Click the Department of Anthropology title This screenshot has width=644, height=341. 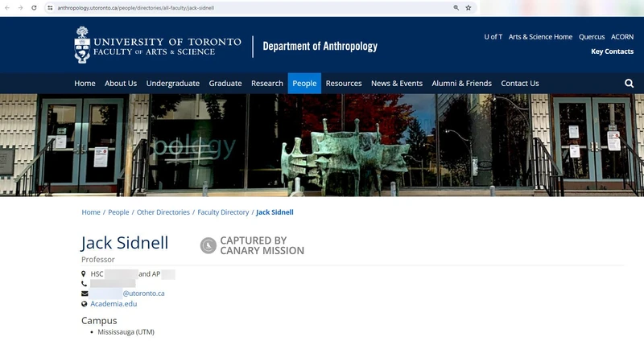[x=320, y=47]
